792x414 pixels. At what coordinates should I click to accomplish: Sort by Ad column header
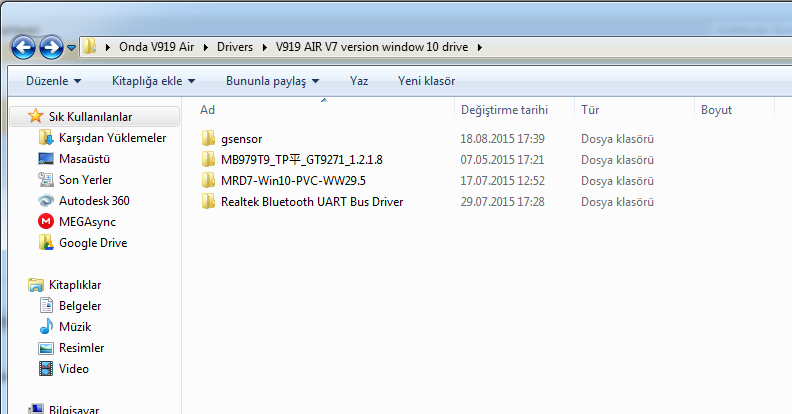(207, 110)
